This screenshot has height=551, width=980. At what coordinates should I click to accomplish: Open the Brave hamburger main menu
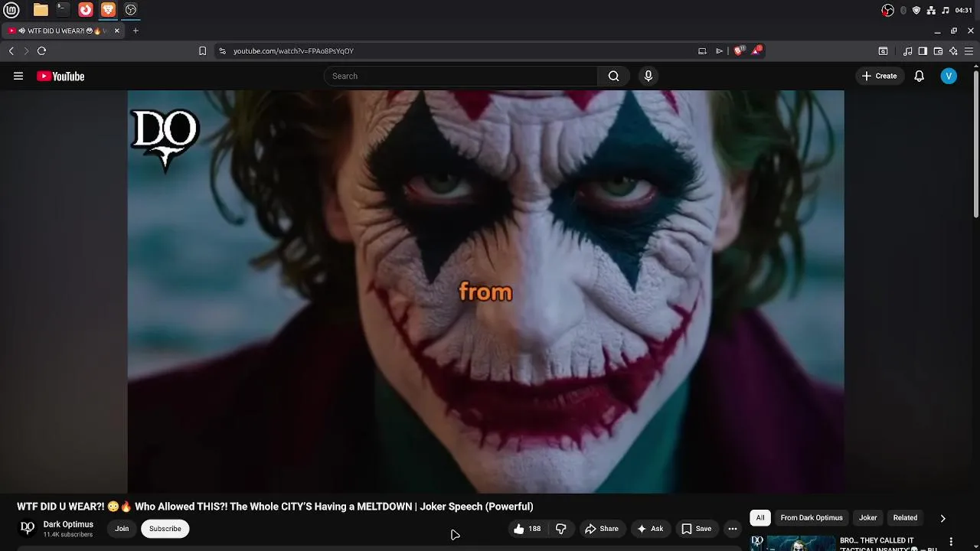[969, 51]
